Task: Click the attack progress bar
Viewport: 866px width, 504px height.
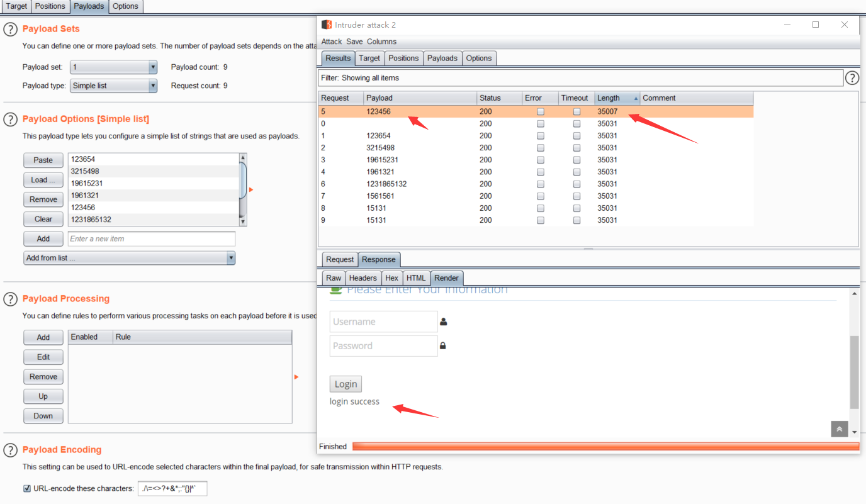Action: pyautogui.click(x=605, y=447)
